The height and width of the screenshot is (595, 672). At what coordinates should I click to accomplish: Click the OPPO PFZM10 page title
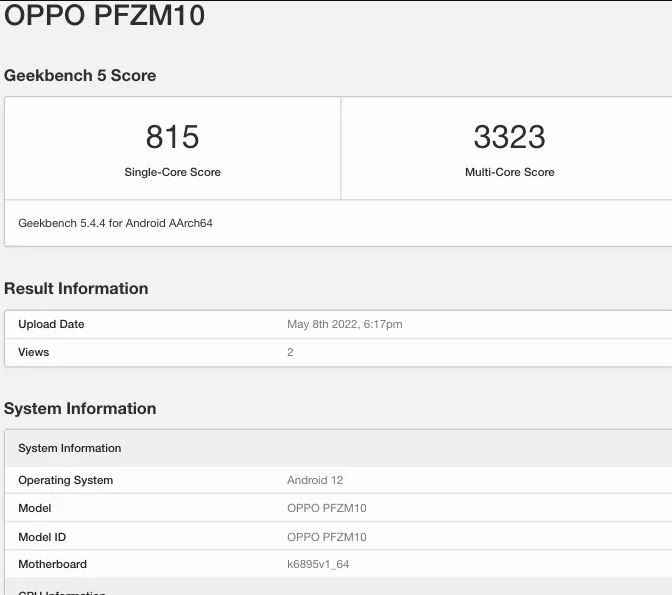pos(104,15)
